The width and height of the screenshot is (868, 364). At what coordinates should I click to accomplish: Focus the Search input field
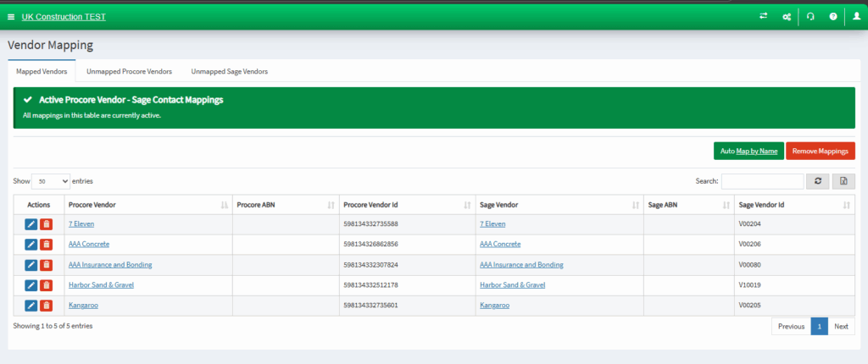point(762,181)
